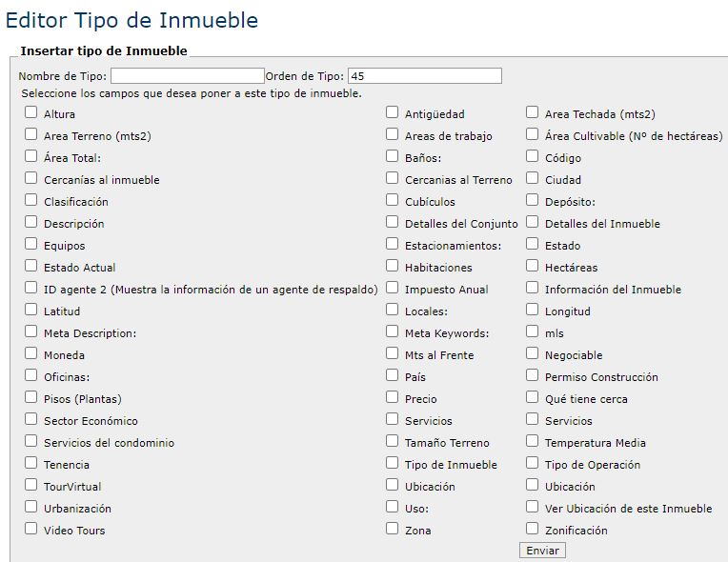Image resolution: width=728 pixels, height=562 pixels.
Task: Check the Tipo de Operación checkbox
Action: coord(533,464)
